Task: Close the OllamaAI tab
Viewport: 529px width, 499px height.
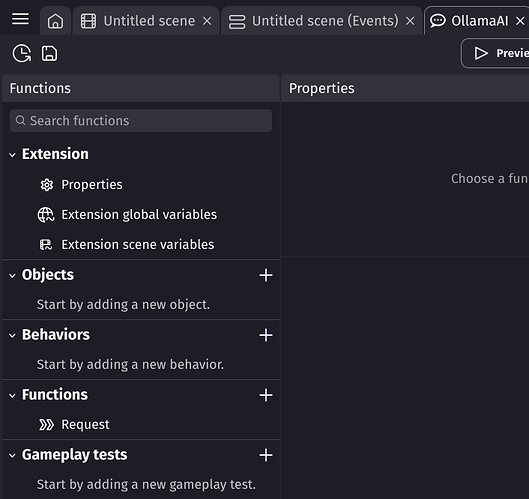Action: point(520,21)
